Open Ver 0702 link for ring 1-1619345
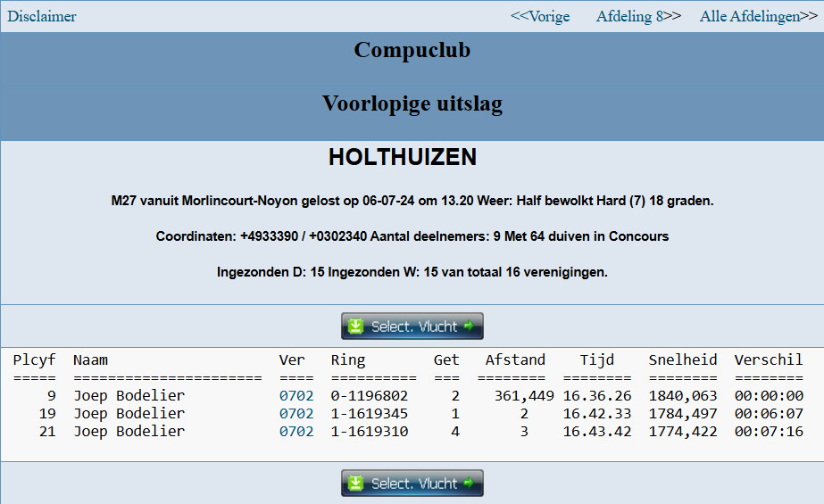Screen dimensions: 824x504 [x=296, y=414]
